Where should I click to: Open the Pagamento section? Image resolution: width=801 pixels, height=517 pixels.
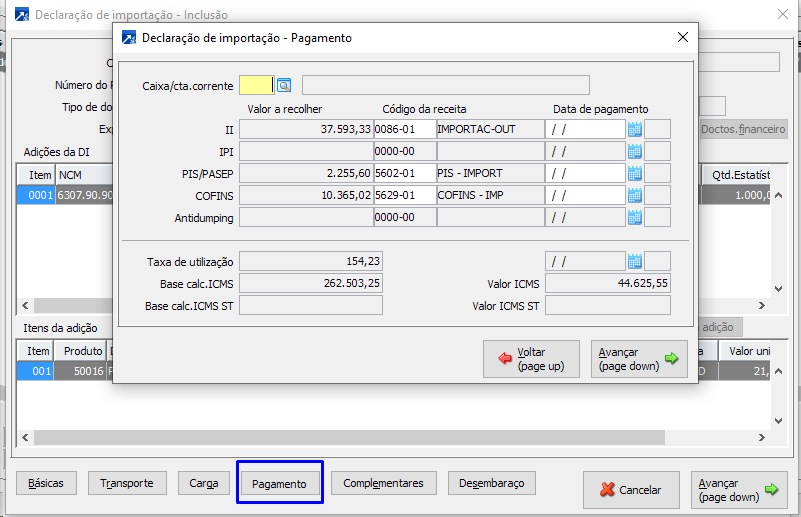click(x=279, y=483)
